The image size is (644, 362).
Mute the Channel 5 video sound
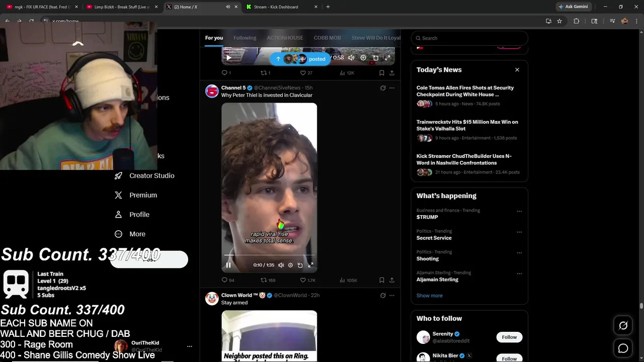coord(281,265)
